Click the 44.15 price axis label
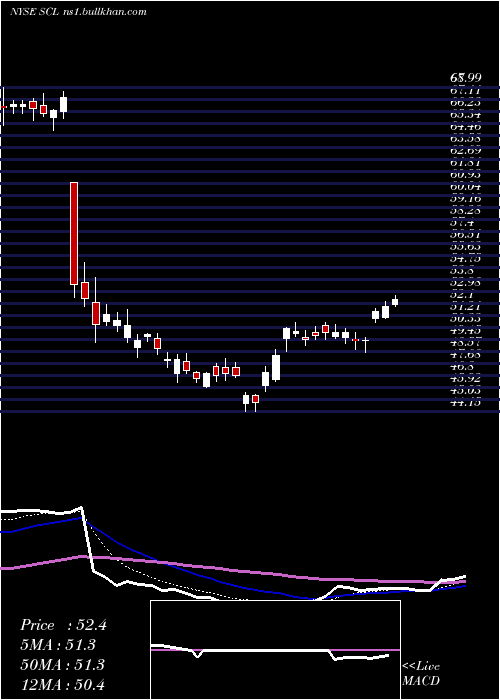The height and width of the screenshot is (700, 500). [x=464, y=404]
